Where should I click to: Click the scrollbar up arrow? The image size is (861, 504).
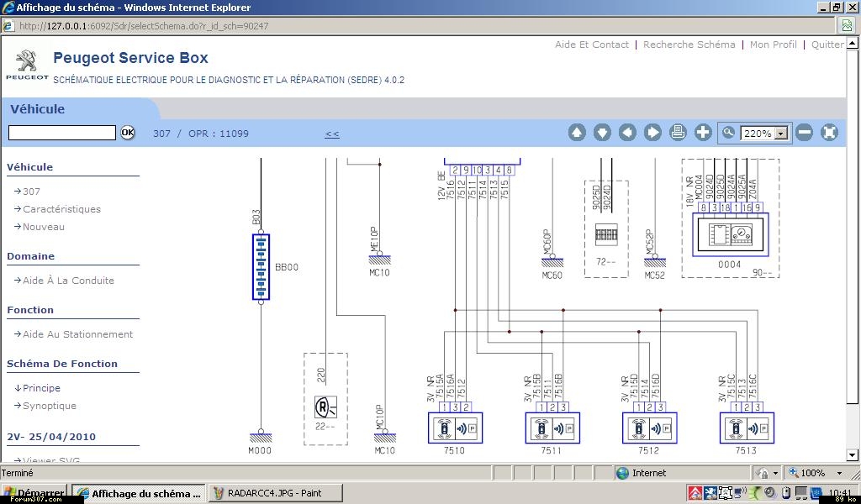[853, 43]
